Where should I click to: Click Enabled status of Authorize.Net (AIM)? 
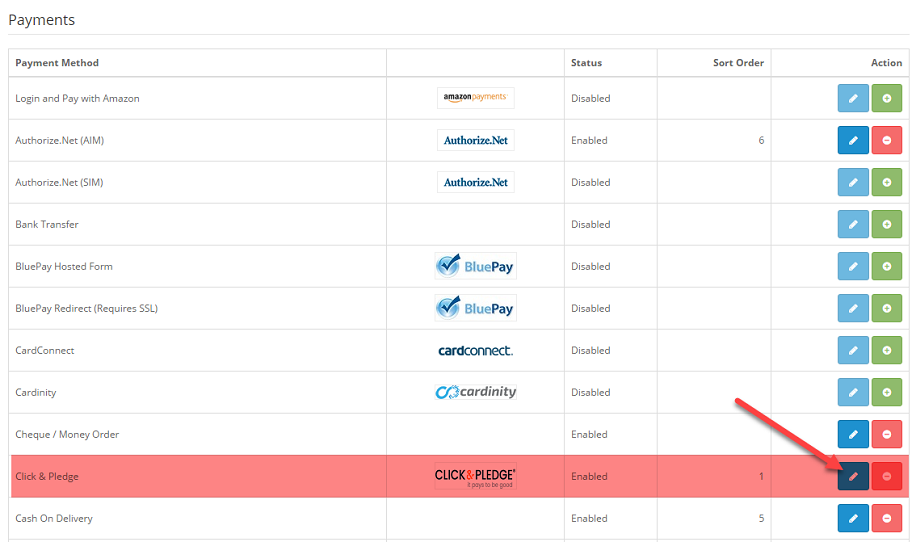click(x=589, y=140)
